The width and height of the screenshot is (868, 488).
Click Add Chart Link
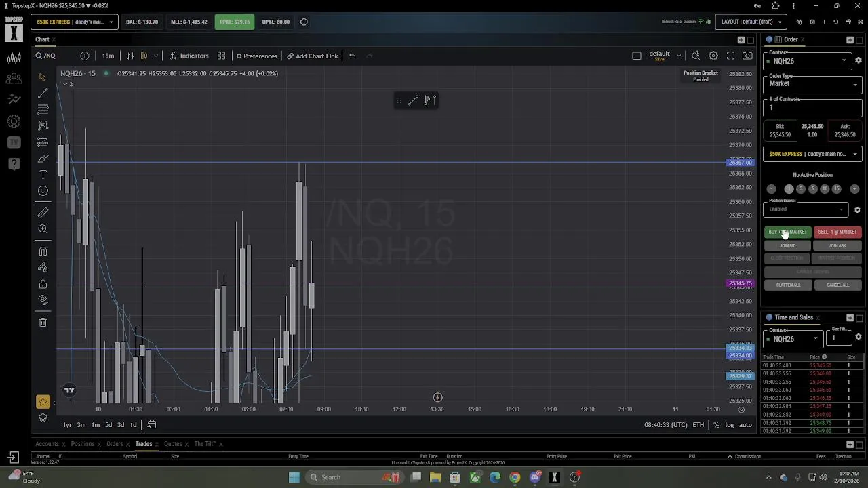click(312, 56)
